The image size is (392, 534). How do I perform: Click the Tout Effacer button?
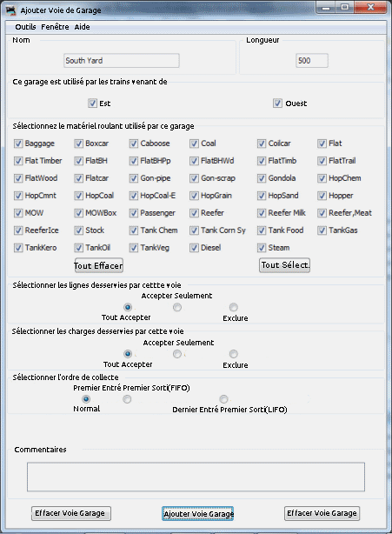click(x=98, y=265)
